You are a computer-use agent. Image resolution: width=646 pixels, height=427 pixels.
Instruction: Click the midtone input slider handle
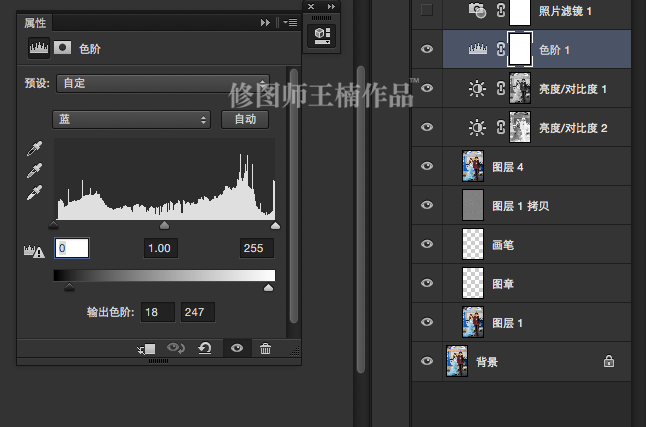point(164,227)
